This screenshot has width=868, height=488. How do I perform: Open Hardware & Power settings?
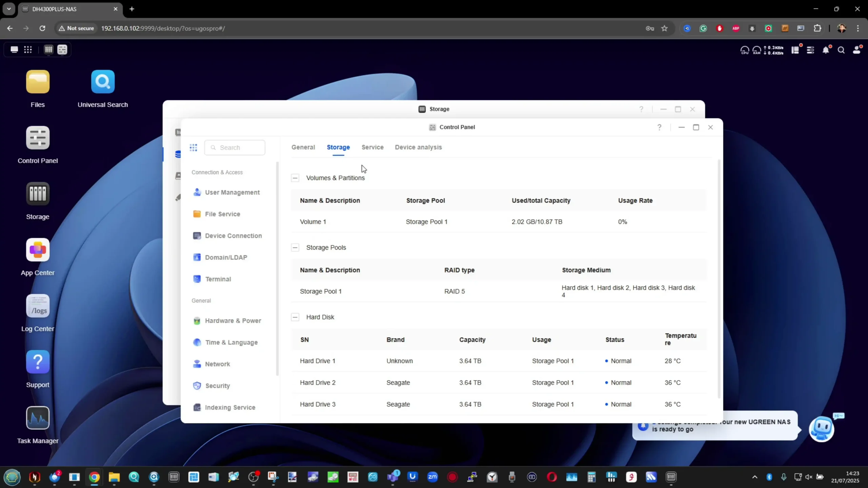tap(233, 321)
